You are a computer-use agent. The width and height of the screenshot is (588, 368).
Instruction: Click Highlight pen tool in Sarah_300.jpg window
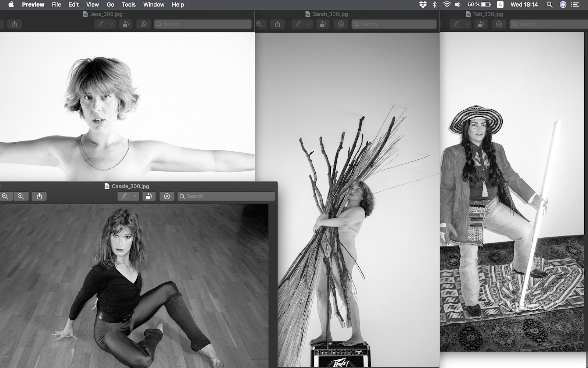(x=298, y=24)
